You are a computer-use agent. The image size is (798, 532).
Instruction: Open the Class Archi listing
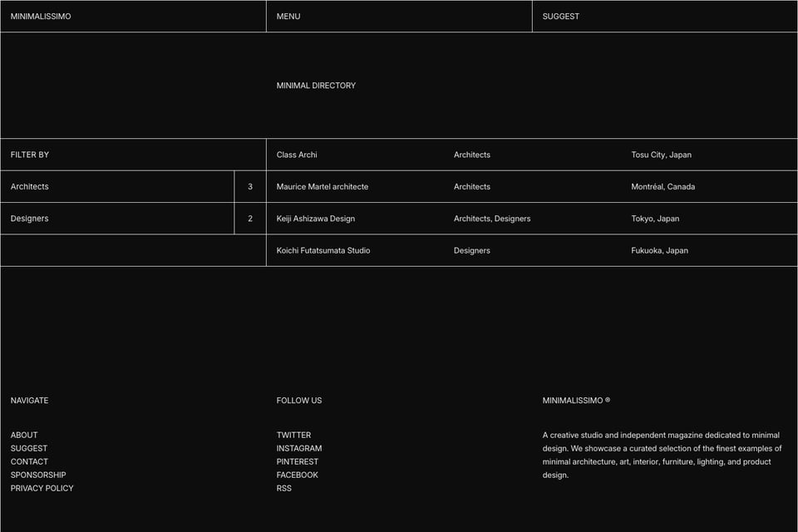pyautogui.click(x=297, y=155)
